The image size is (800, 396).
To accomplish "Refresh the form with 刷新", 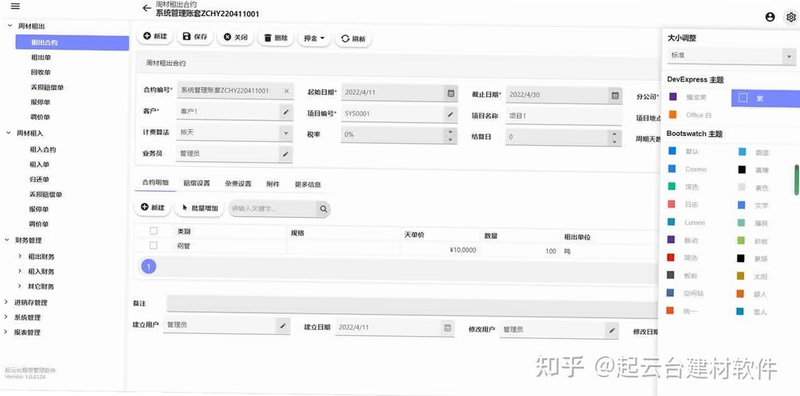I will (x=353, y=39).
